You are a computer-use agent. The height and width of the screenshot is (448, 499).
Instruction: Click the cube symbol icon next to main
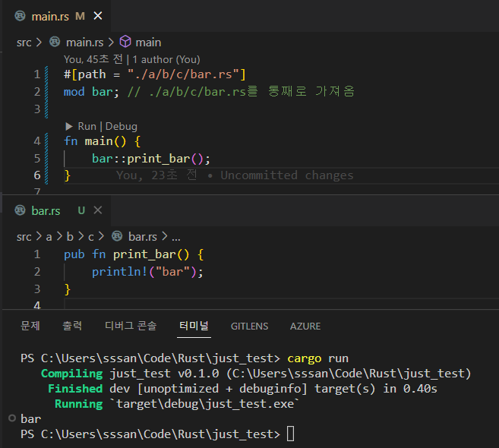(125, 43)
